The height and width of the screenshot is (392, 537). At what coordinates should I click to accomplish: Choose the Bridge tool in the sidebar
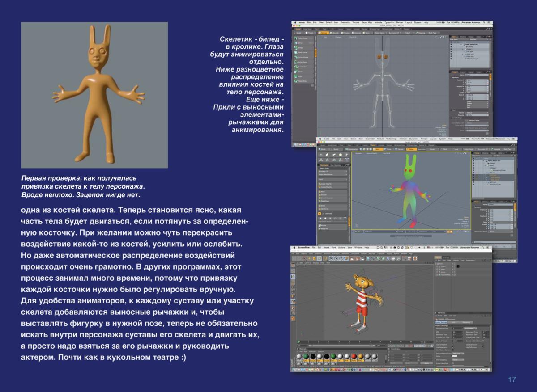(x=301, y=48)
